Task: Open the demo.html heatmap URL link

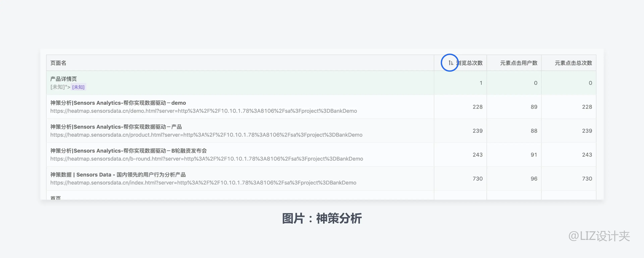Action: 203,111
